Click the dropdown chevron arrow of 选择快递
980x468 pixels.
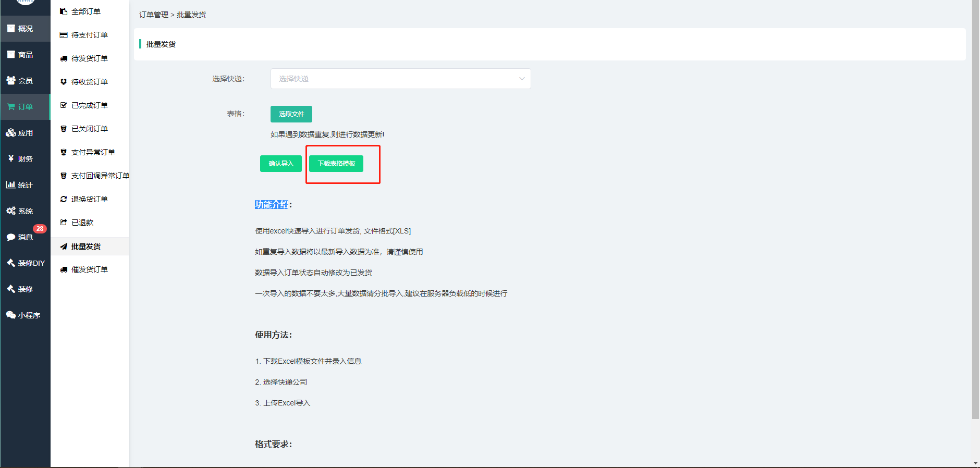coord(522,79)
